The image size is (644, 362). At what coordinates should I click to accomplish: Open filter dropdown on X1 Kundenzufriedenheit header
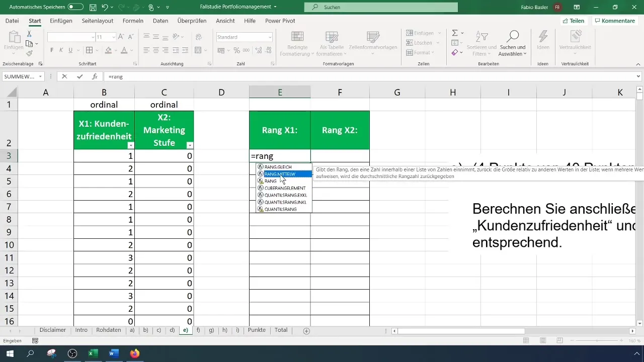pyautogui.click(x=130, y=145)
